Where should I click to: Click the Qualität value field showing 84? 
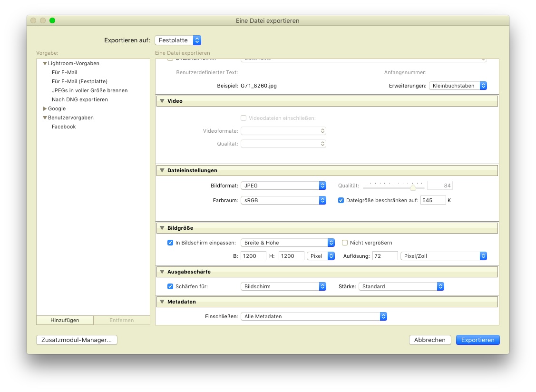[440, 186]
